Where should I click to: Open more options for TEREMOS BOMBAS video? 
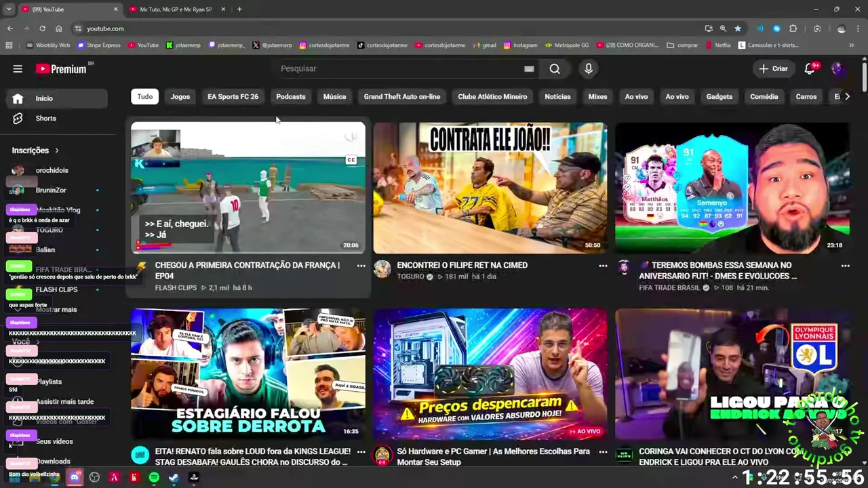(845, 266)
